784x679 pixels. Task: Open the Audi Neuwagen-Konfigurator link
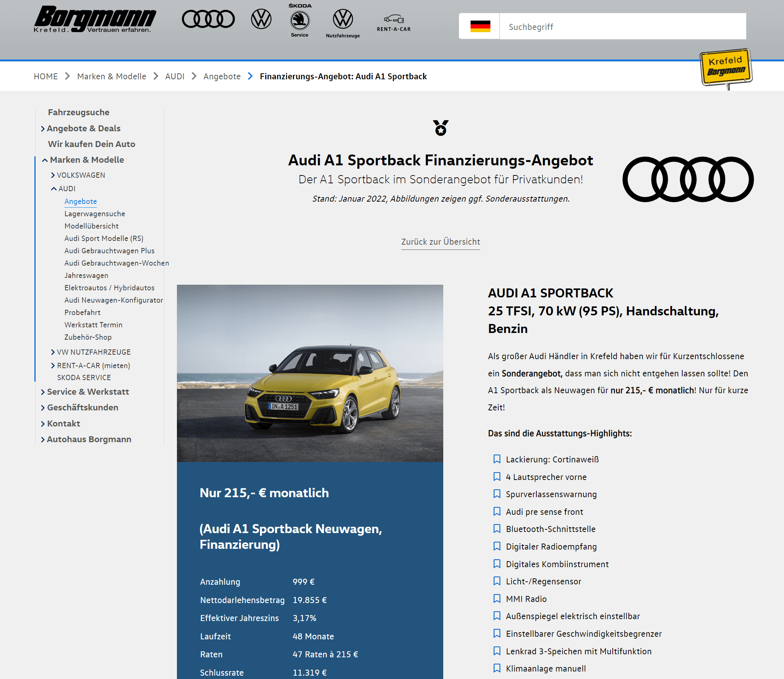[114, 300]
